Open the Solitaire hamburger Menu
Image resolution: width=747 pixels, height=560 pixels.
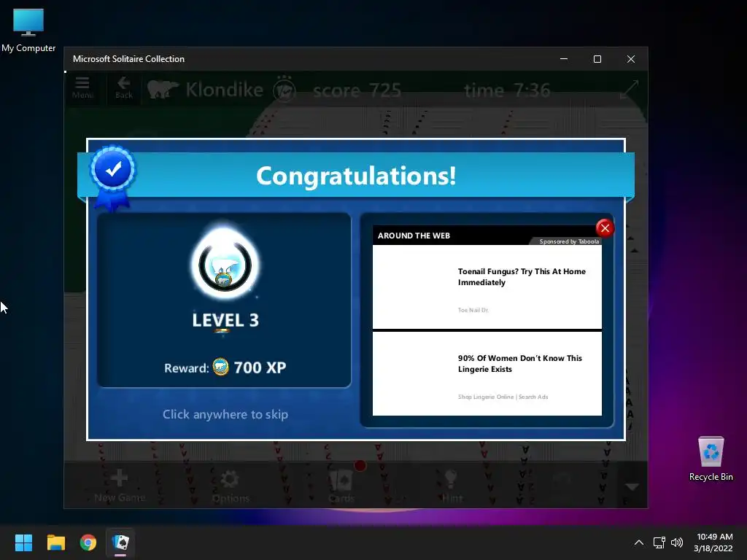pos(82,87)
